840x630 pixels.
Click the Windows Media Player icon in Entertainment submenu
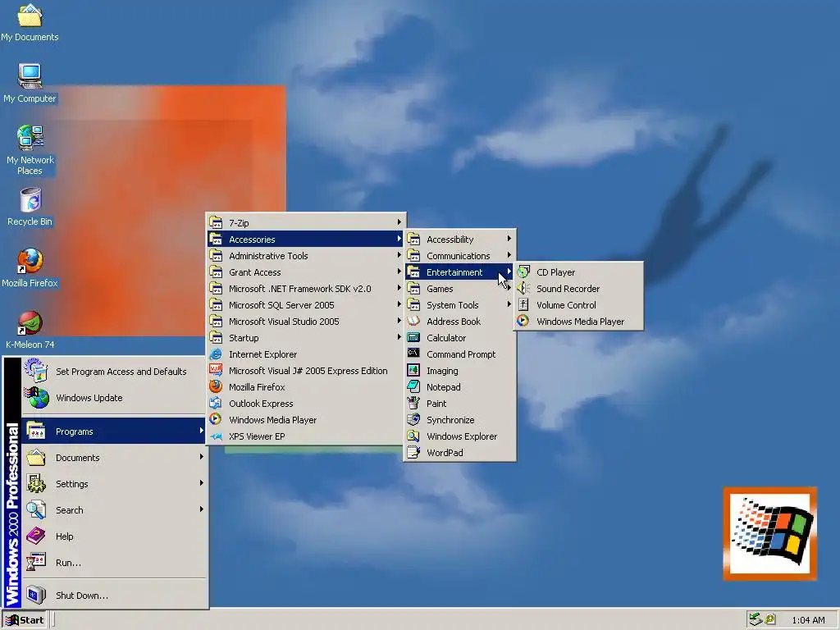[523, 321]
